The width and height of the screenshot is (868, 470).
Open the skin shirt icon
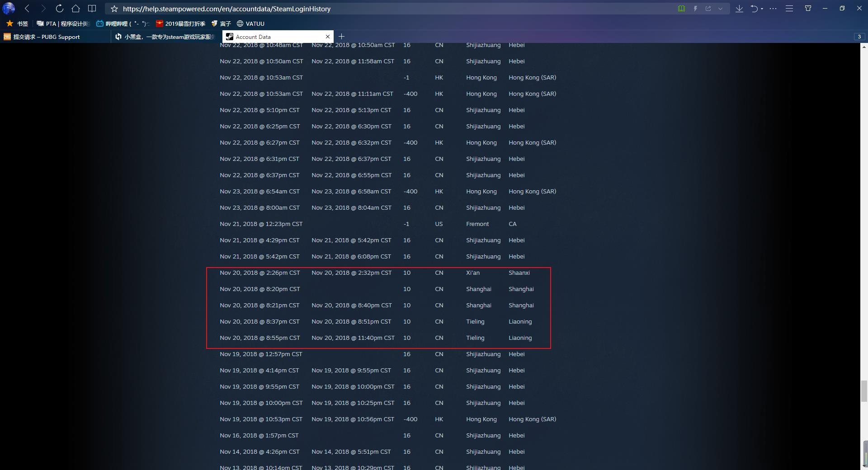808,9
